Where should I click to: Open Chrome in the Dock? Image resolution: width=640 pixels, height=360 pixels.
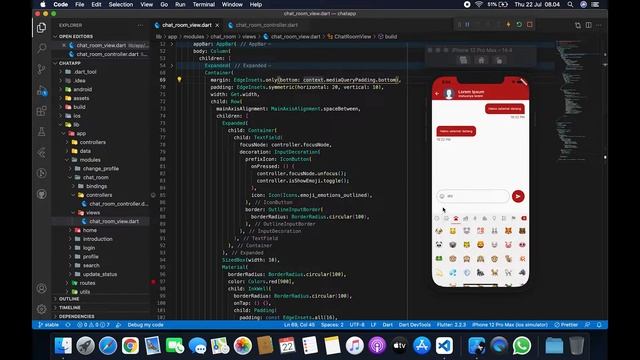[130, 346]
